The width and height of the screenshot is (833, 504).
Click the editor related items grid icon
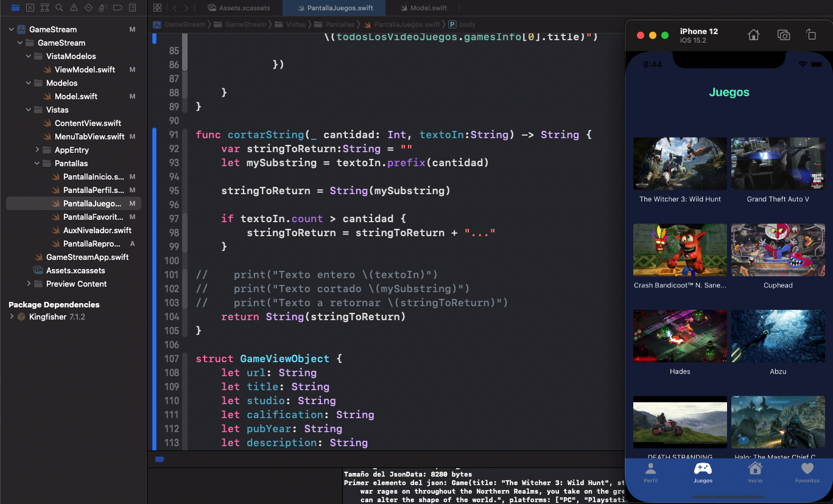point(158,8)
